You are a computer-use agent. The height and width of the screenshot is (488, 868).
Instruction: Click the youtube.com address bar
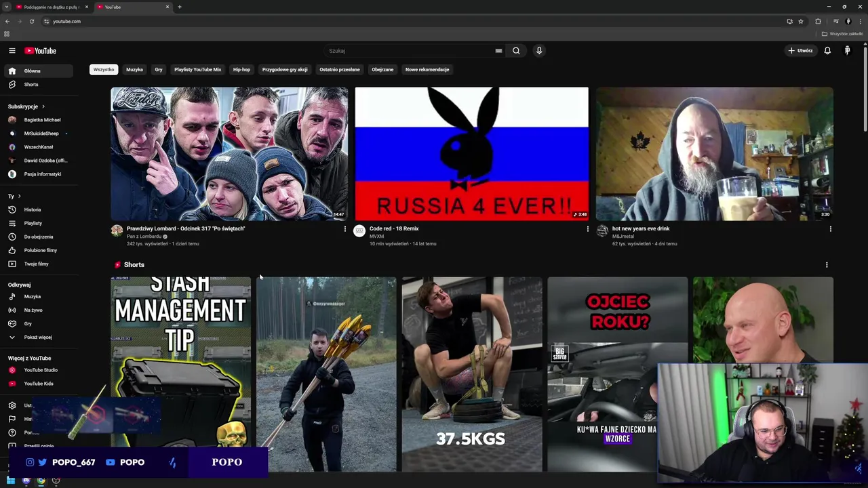click(414, 21)
